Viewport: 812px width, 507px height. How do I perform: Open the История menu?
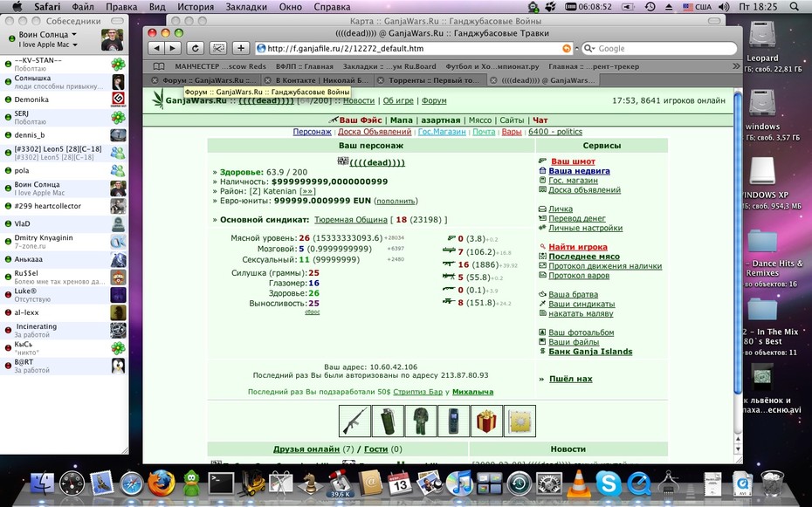(x=196, y=7)
